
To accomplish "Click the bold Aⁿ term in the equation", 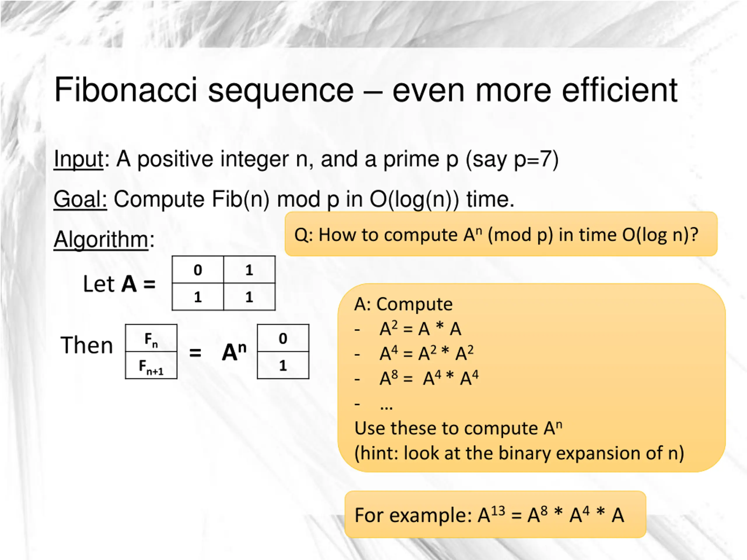I will (x=234, y=352).
